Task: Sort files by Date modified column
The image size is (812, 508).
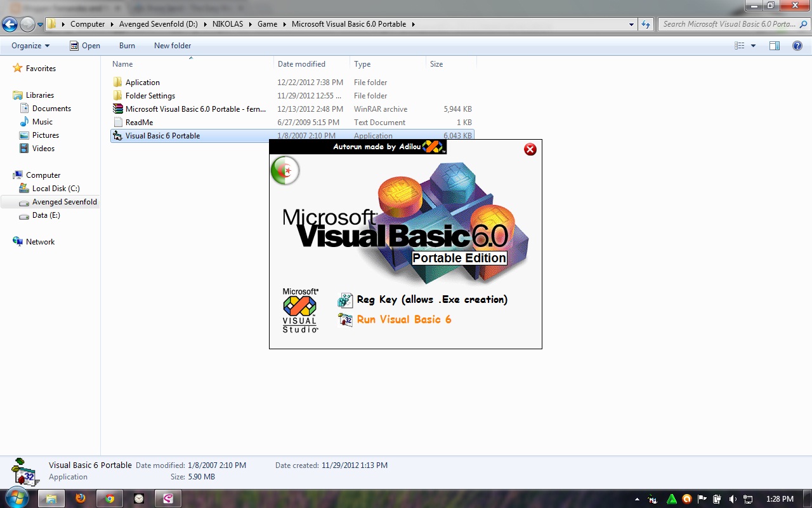Action: (311, 64)
